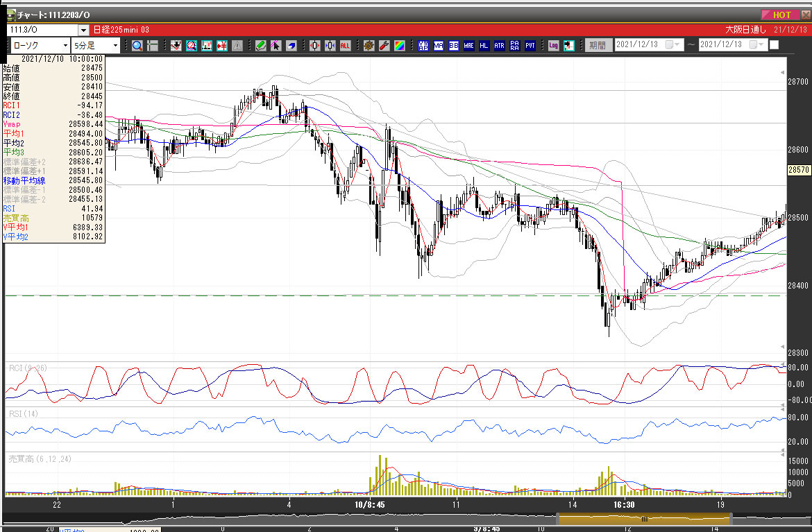Click the chart app icon in title bar
Screen dimensions: 812x532
(10, 15)
